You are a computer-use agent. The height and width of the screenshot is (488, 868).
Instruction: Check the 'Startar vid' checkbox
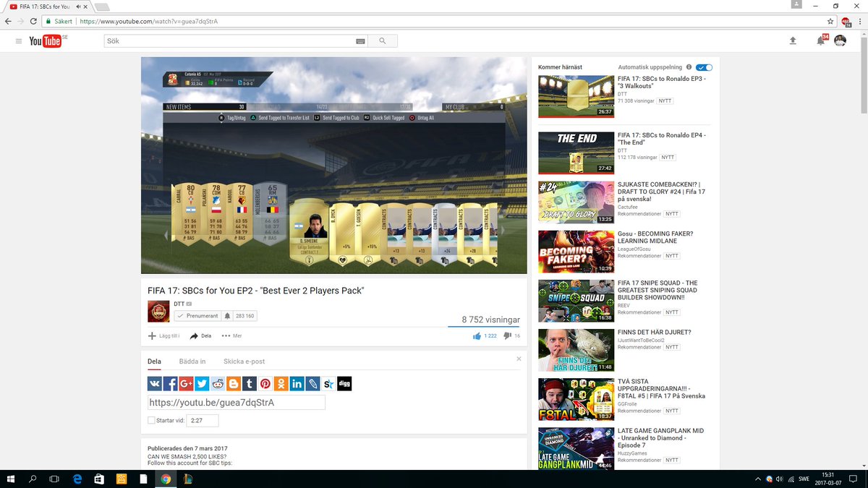[151, 420]
